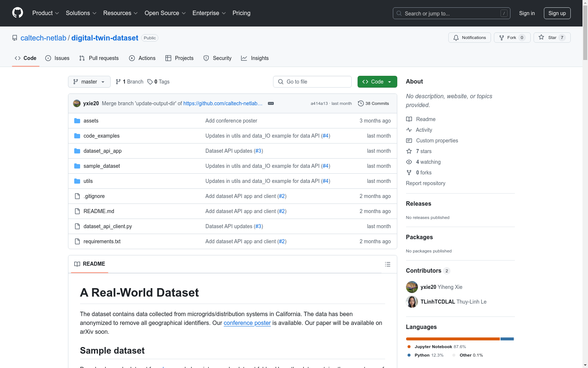Click the requirements.txt file icon
Screen dimensions: 588x368
[x=77, y=241]
